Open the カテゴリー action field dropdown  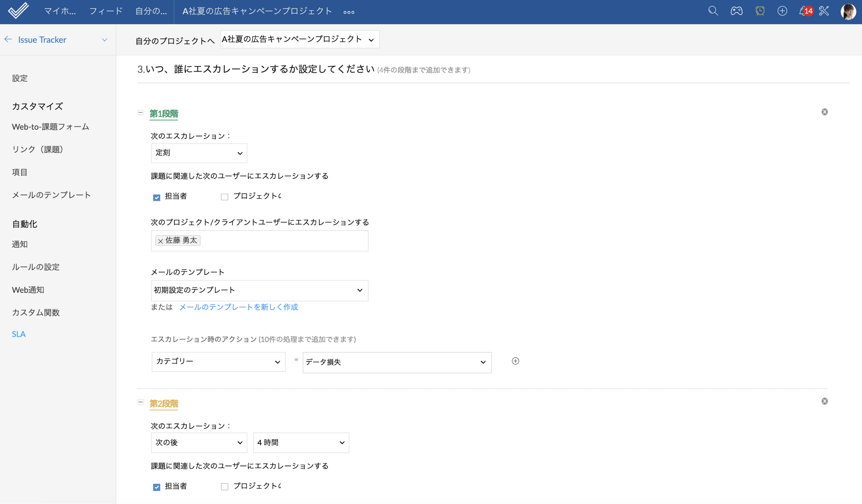pyautogui.click(x=219, y=362)
